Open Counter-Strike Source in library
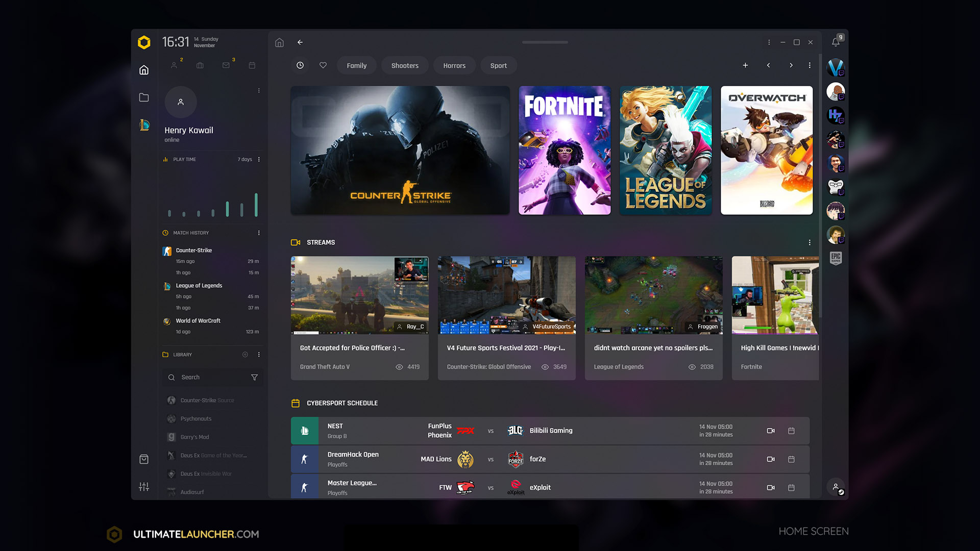Viewport: 980px width, 551px height. tap(207, 400)
